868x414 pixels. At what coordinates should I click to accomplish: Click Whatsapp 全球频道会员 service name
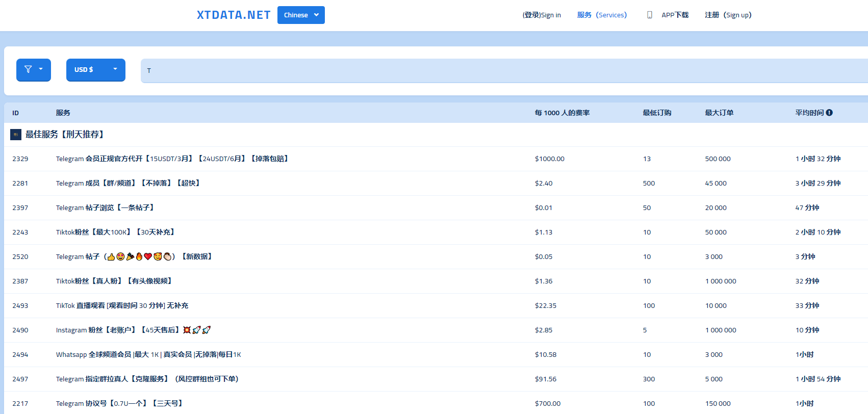tap(148, 355)
